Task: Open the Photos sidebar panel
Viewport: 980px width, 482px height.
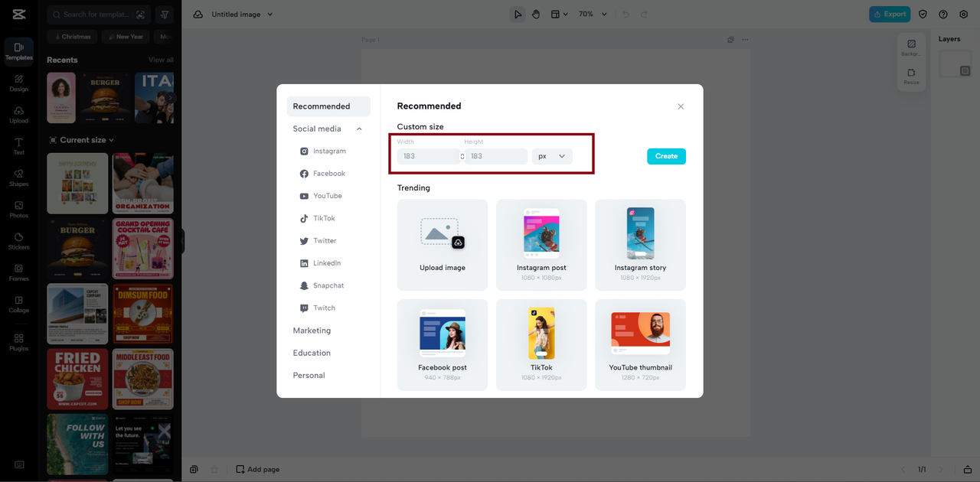Action: (x=18, y=210)
